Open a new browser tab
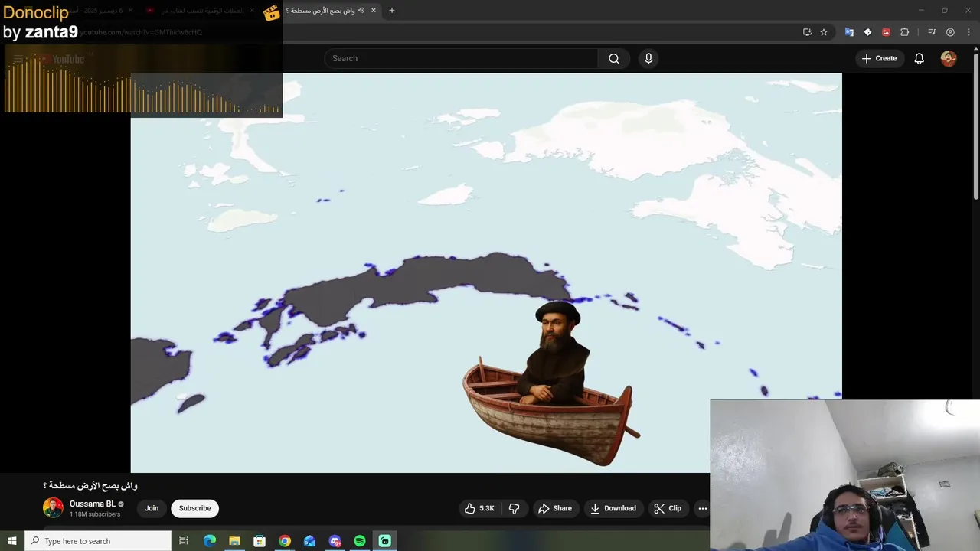This screenshot has width=980, height=551. tap(392, 11)
